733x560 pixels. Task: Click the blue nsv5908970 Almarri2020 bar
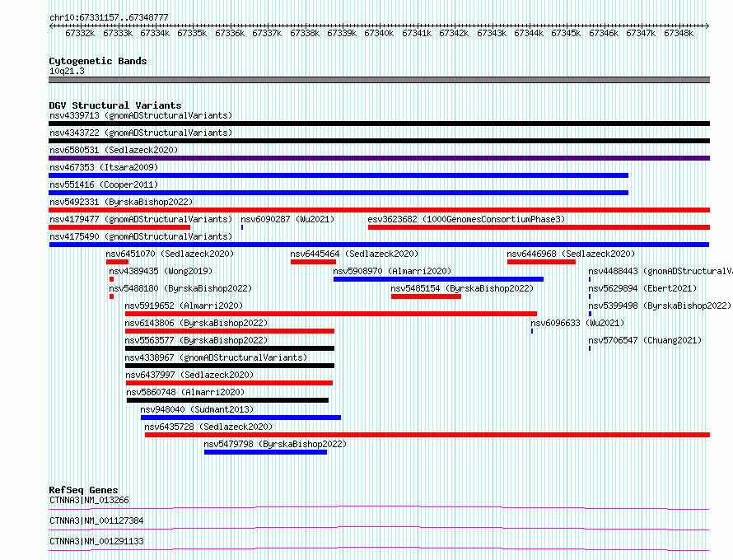pos(438,279)
